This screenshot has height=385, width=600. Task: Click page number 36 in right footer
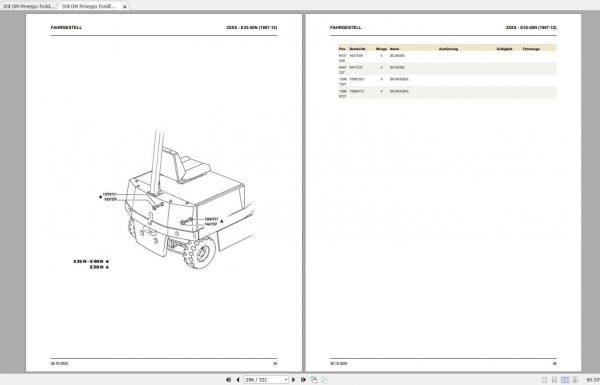554,363
